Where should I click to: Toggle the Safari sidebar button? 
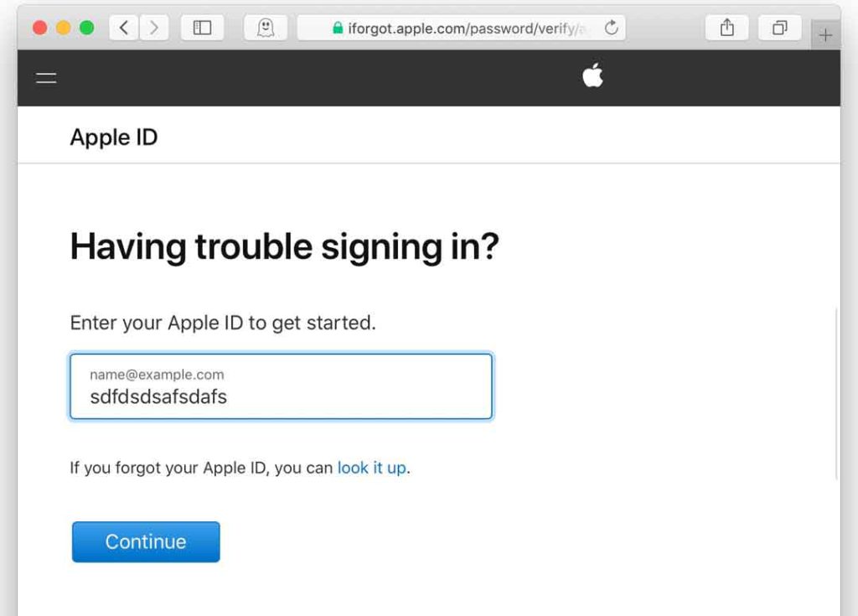tap(202, 28)
